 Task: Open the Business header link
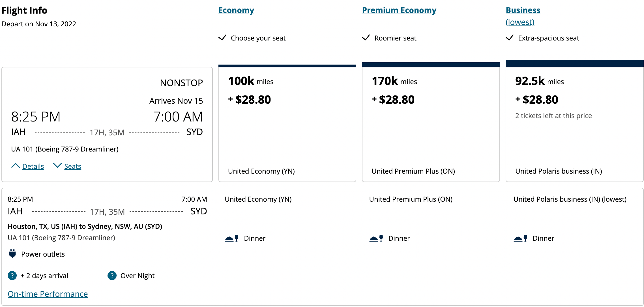click(523, 10)
